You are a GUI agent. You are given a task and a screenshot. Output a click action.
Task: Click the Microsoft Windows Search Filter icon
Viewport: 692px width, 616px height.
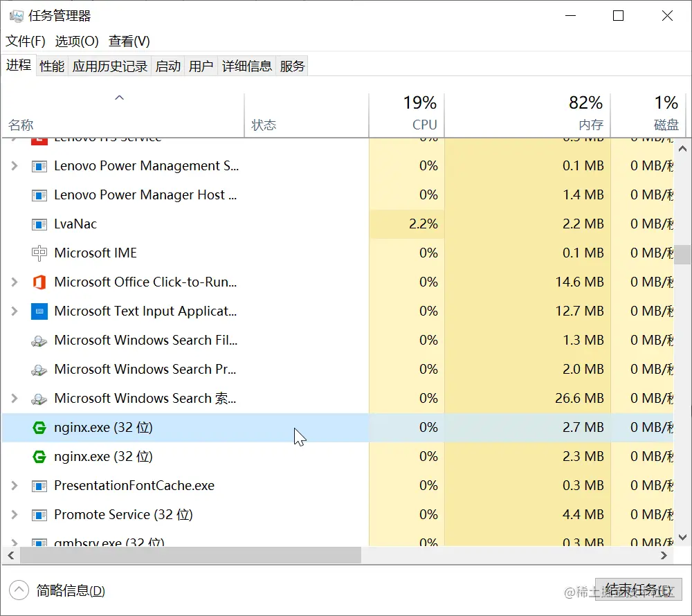39,341
